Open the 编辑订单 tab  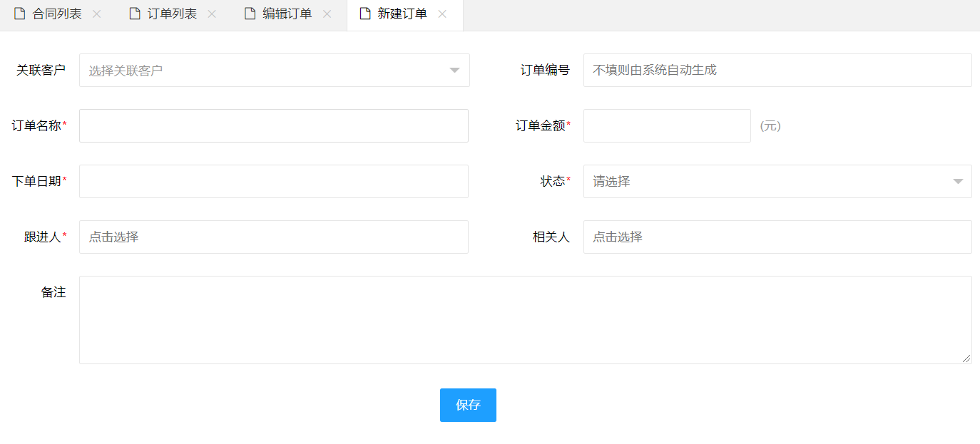click(287, 14)
